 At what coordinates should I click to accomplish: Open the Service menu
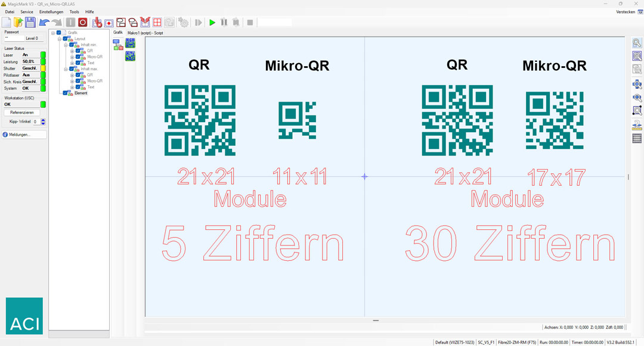point(27,12)
